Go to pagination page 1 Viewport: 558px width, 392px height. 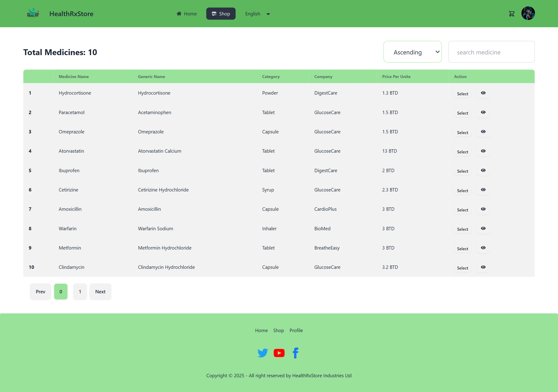80,292
